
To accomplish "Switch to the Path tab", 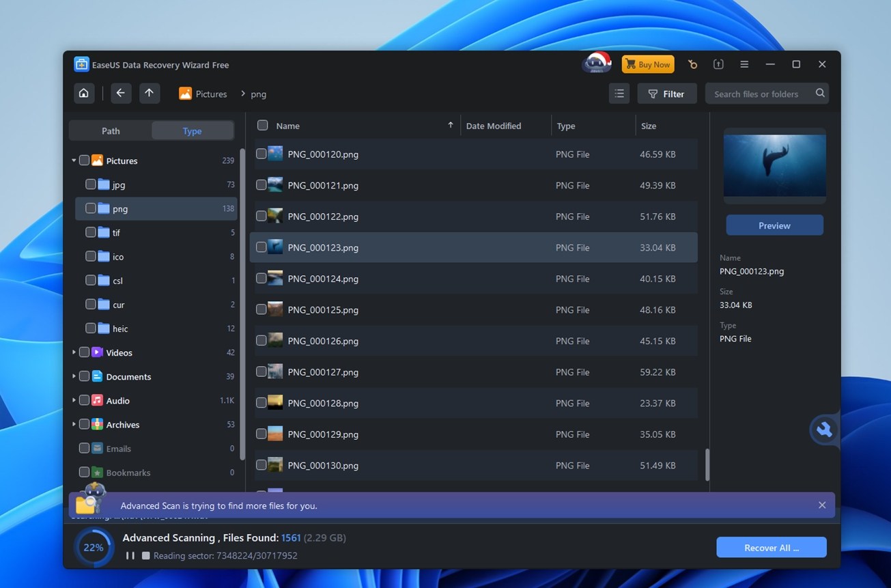I will [109, 130].
